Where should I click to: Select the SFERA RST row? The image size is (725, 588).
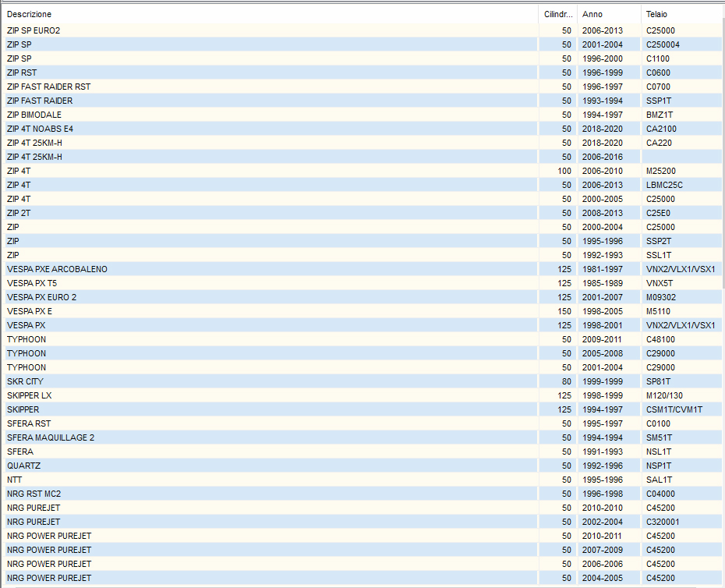[x=362, y=423]
